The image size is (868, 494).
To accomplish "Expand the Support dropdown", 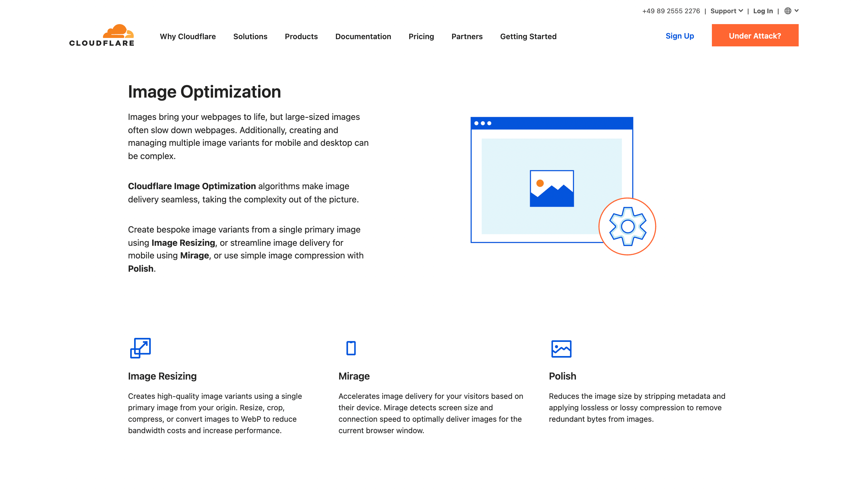I will tap(726, 11).
